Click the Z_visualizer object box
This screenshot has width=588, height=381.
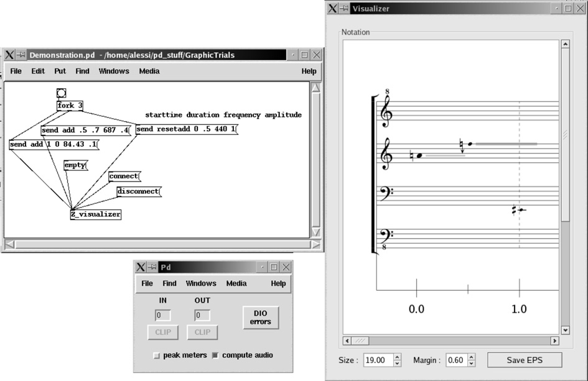tap(95, 214)
